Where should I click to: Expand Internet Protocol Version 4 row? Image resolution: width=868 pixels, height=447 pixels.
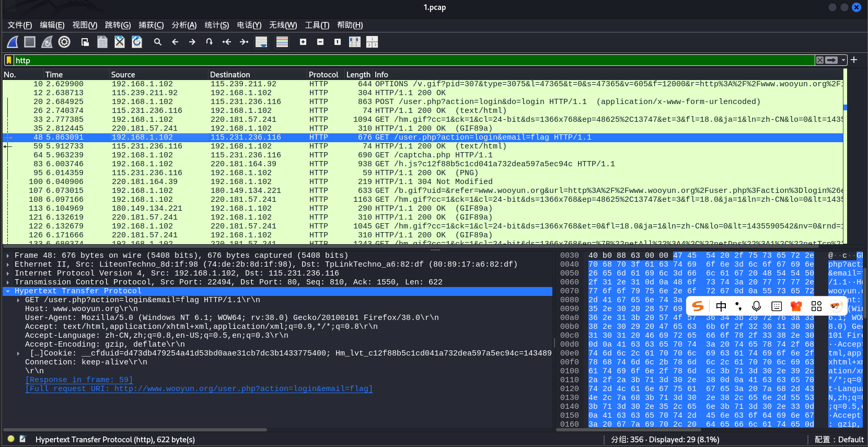tap(8, 273)
